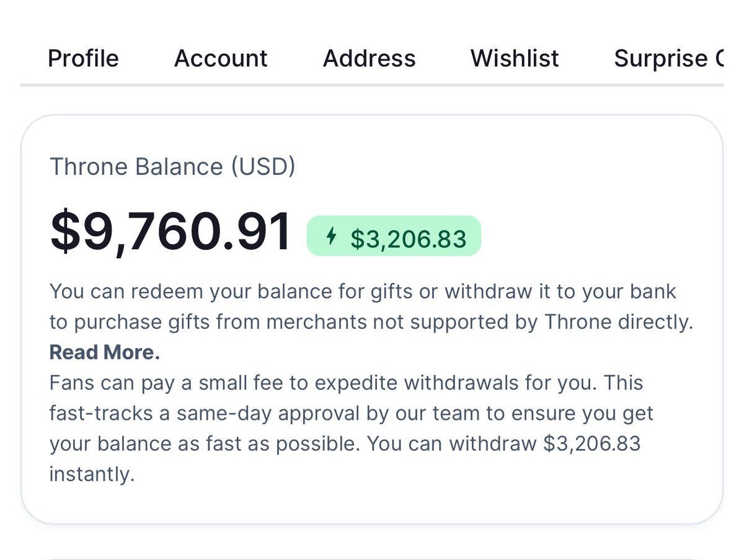Click the sentence starting 'You can redeem your balance'

click(362, 291)
